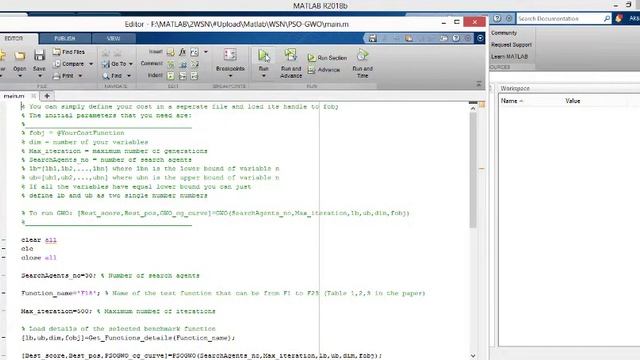640x360 pixels.
Task: Switch to the PUBLISH ribbon tab
Action: click(x=64, y=38)
